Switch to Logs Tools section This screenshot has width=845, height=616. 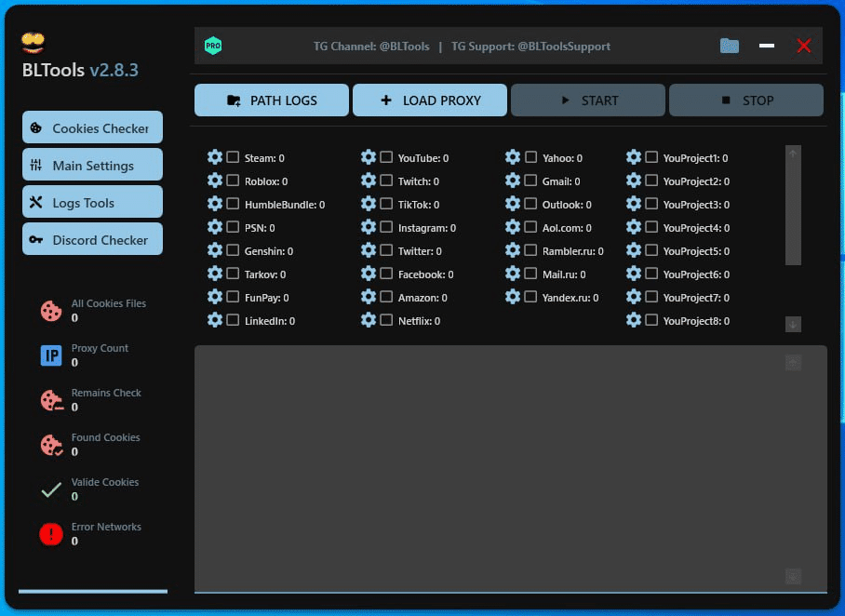[x=92, y=202]
